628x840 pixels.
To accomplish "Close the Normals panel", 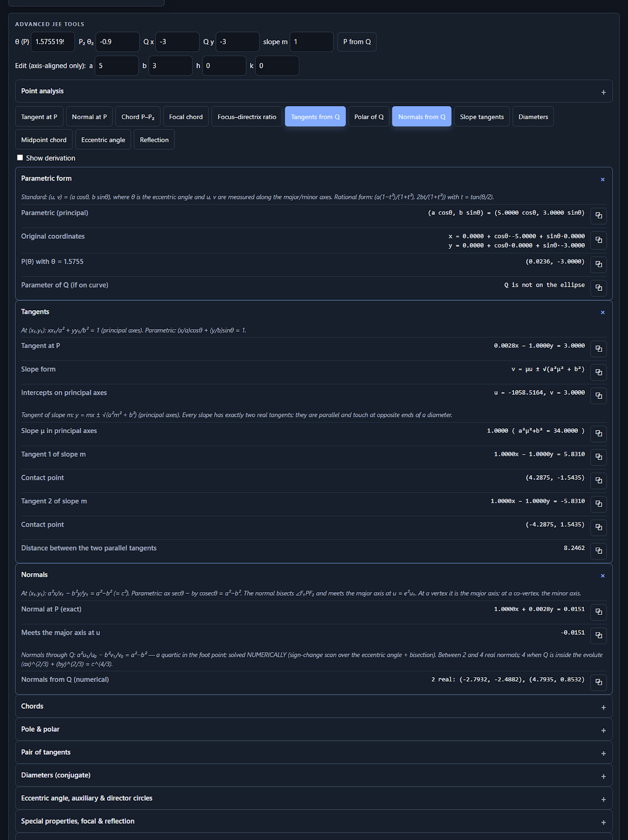I will [x=603, y=576].
